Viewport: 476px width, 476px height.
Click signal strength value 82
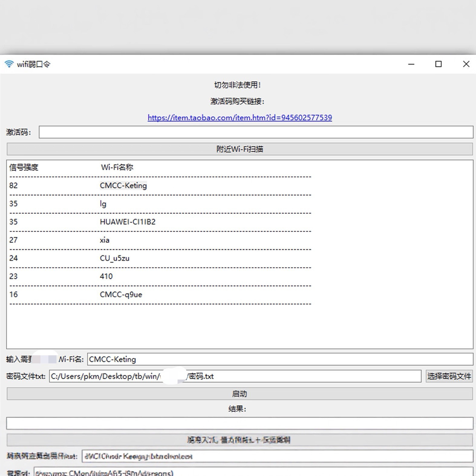coord(13,185)
